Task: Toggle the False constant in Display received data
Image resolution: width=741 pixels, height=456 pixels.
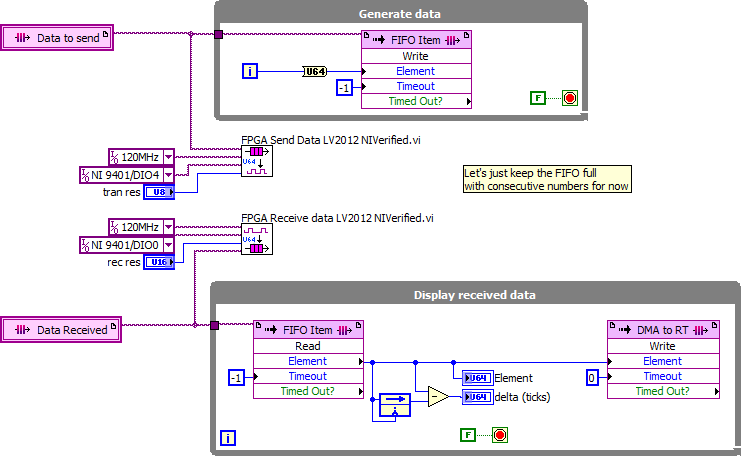Action: (468, 435)
